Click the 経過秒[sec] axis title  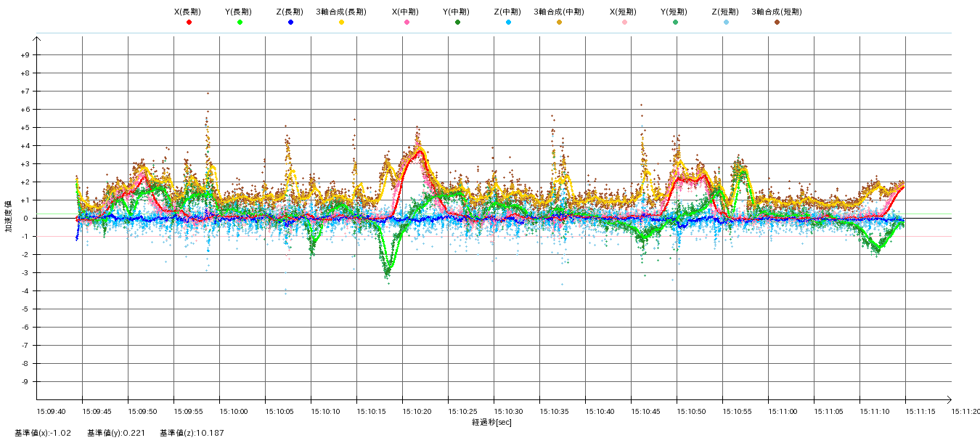click(491, 422)
